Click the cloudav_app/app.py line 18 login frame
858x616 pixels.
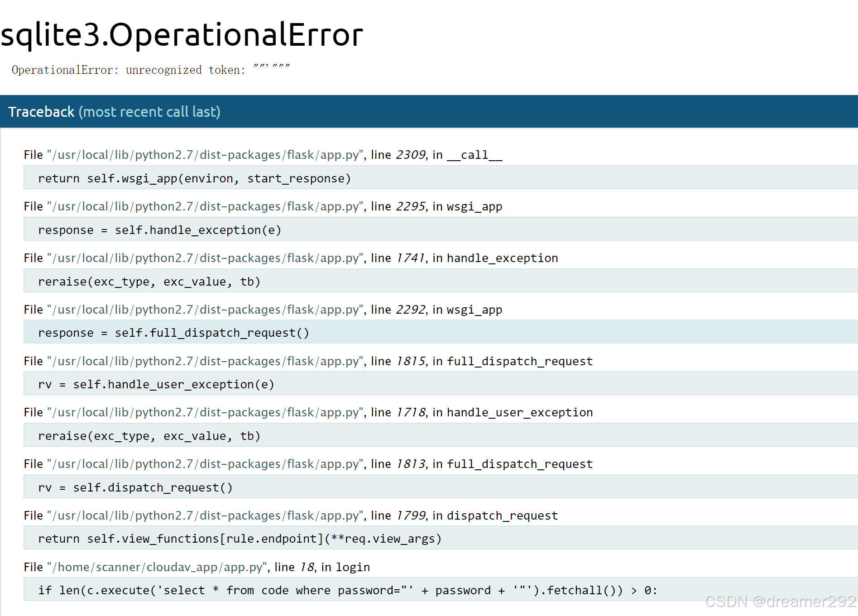click(197, 567)
